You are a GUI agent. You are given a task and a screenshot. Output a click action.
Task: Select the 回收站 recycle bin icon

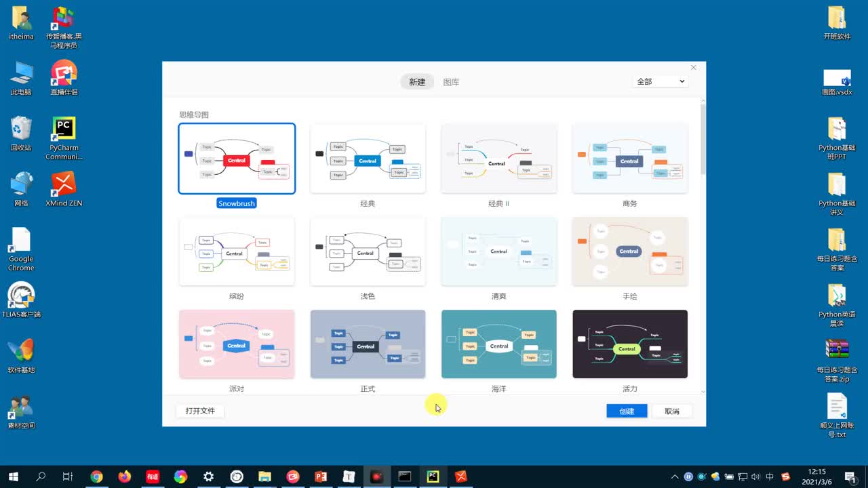(x=21, y=134)
